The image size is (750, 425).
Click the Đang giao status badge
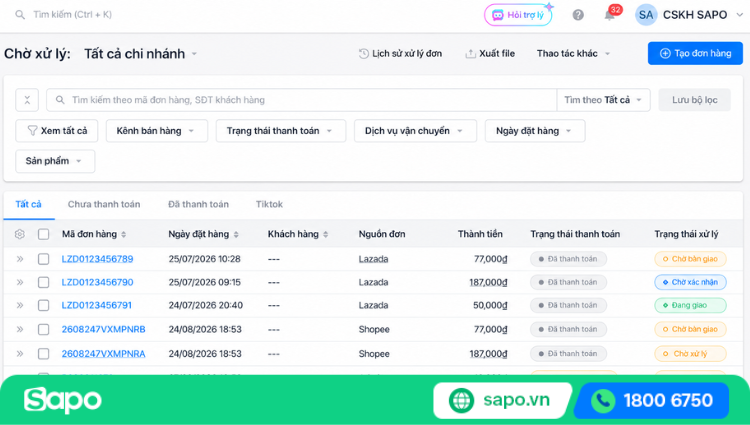(690, 305)
